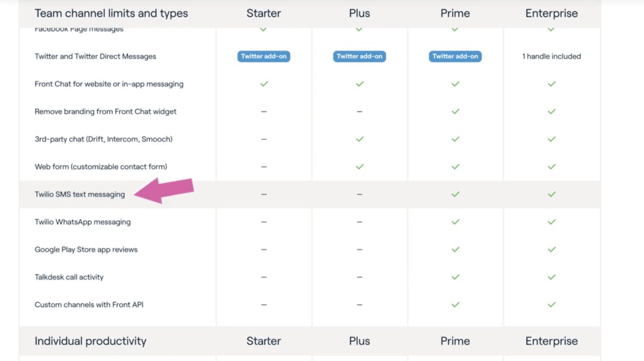This screenshot has height=361, width=644.
Task: Click the Enterprise checkmark for Talkdesk call activity
Action: tap(551, 277)
